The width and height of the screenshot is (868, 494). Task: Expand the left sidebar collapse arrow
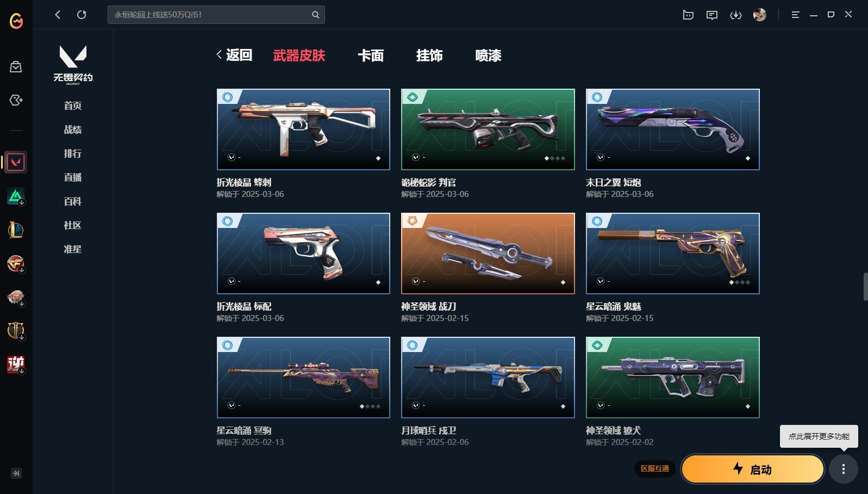(x=16, y=473)
